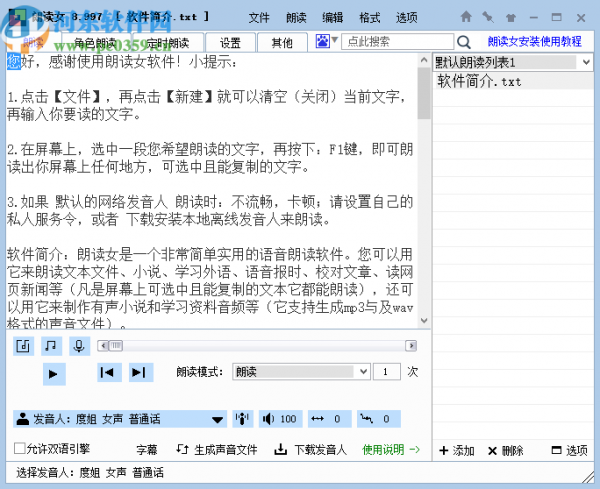
Task: Click the home icon in title bar
Action: [466, 17]
